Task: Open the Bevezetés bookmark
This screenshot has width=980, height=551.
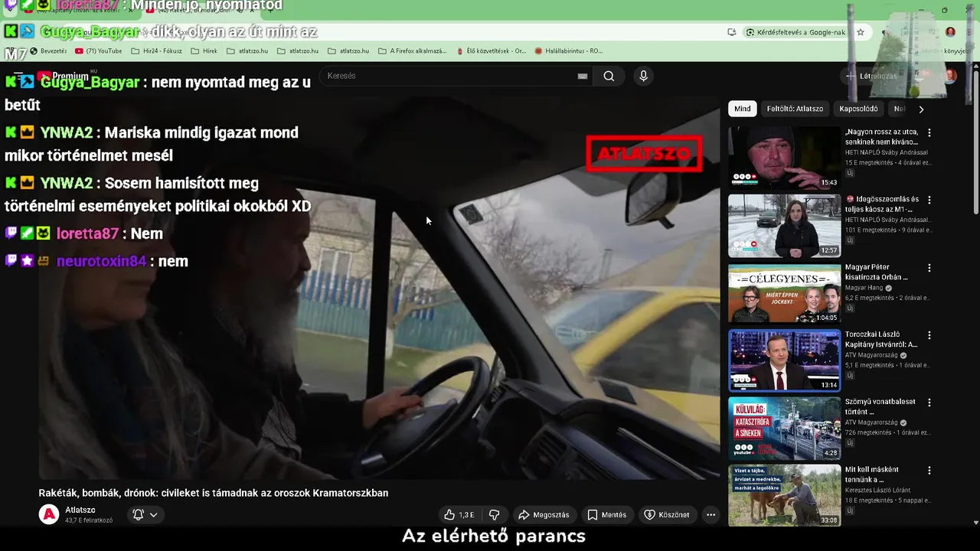Action: pyautogui.click(x=48, y=51)
